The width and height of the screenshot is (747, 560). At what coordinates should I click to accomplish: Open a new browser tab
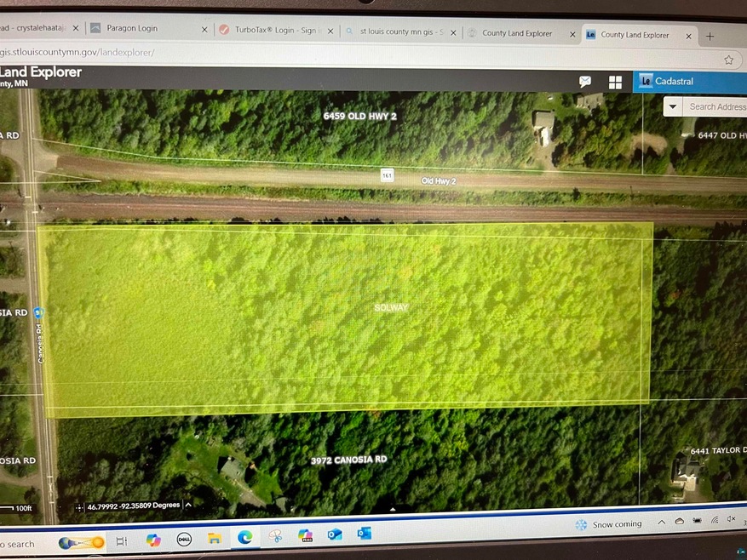710,36
